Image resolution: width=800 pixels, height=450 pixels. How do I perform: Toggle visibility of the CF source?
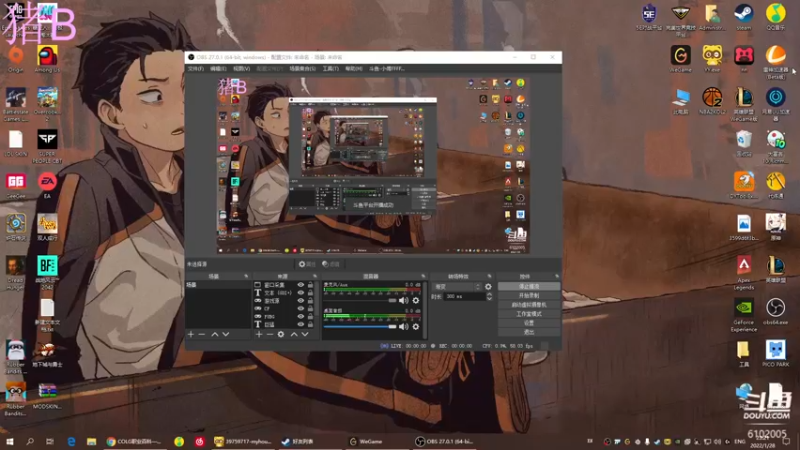point(301,309)
